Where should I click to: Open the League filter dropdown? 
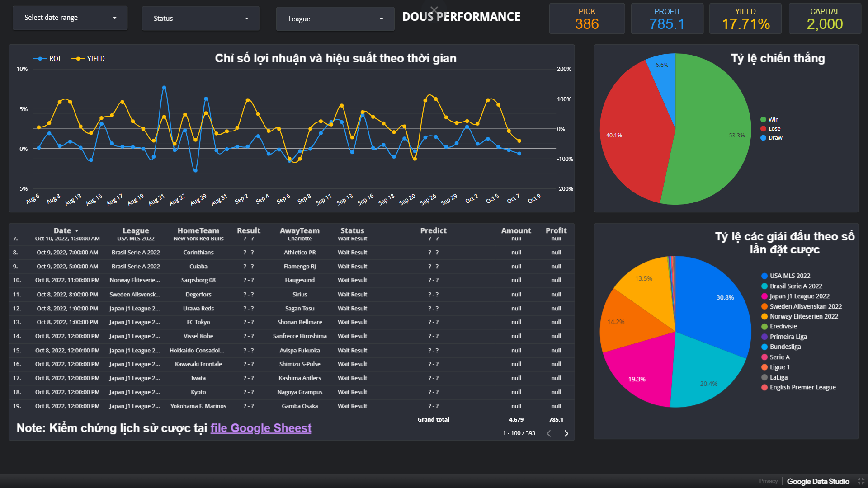[x=335, y=19]
